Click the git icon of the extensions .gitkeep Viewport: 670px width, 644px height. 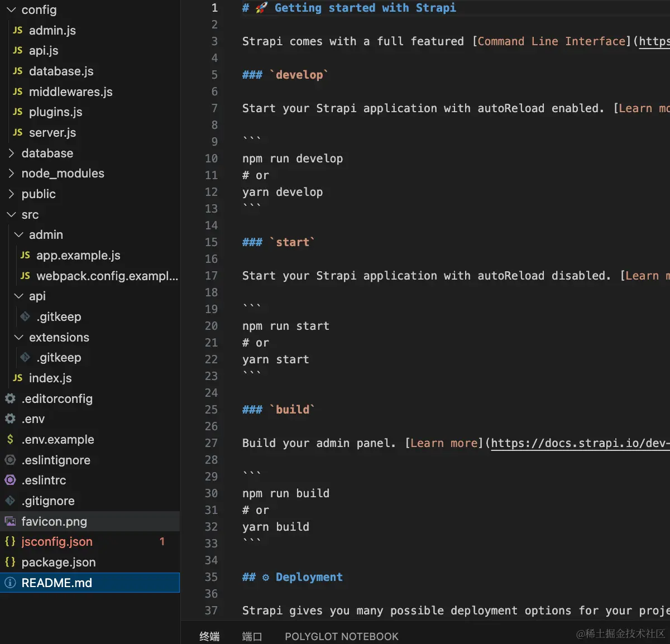pos(25,358)
